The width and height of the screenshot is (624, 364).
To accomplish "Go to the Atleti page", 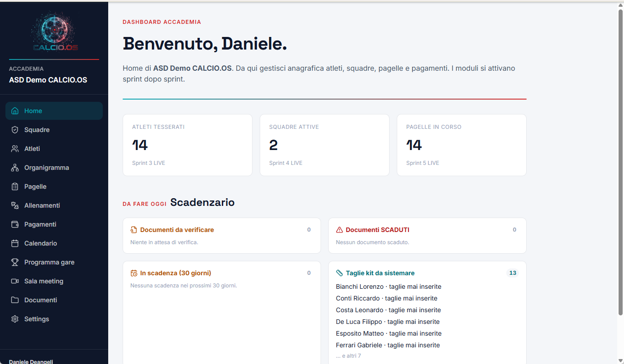I will tap(54, 149).
